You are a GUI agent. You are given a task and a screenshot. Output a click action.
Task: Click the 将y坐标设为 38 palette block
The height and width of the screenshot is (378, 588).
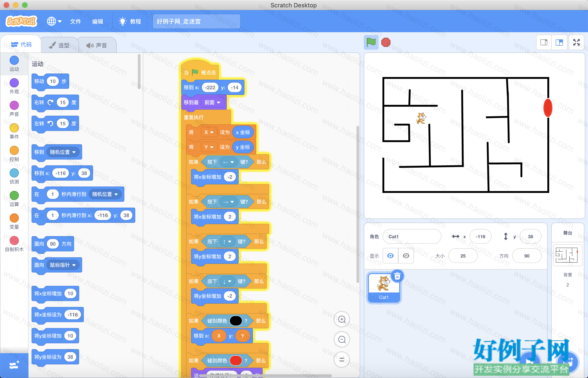pos(55,357)
